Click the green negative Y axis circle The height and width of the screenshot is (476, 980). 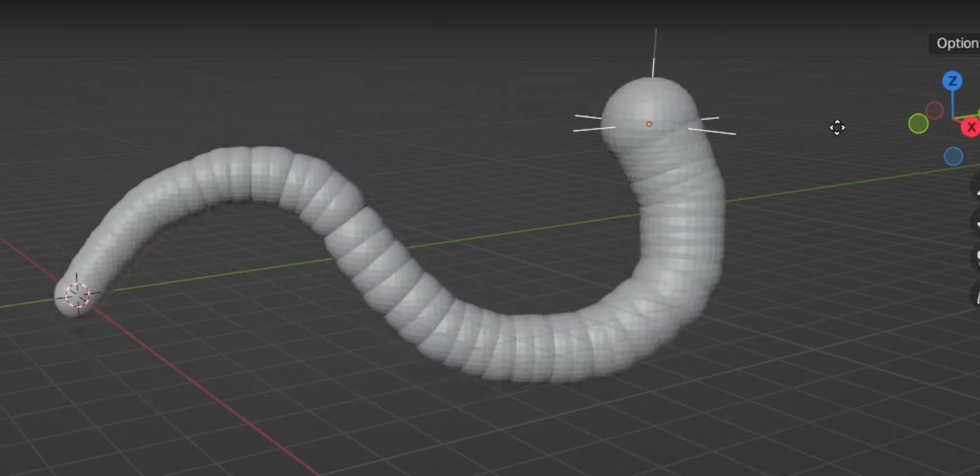point(918,124)
